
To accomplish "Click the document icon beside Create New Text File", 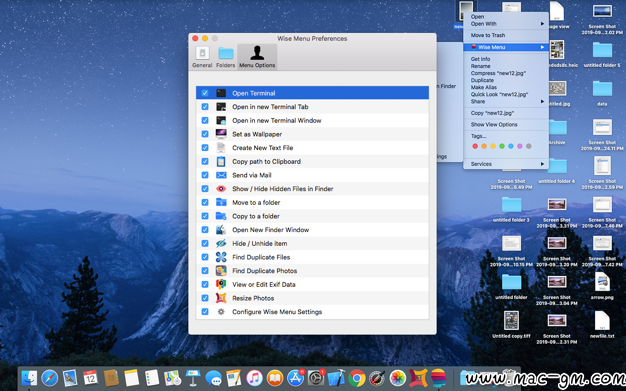I will pos(221,148).
